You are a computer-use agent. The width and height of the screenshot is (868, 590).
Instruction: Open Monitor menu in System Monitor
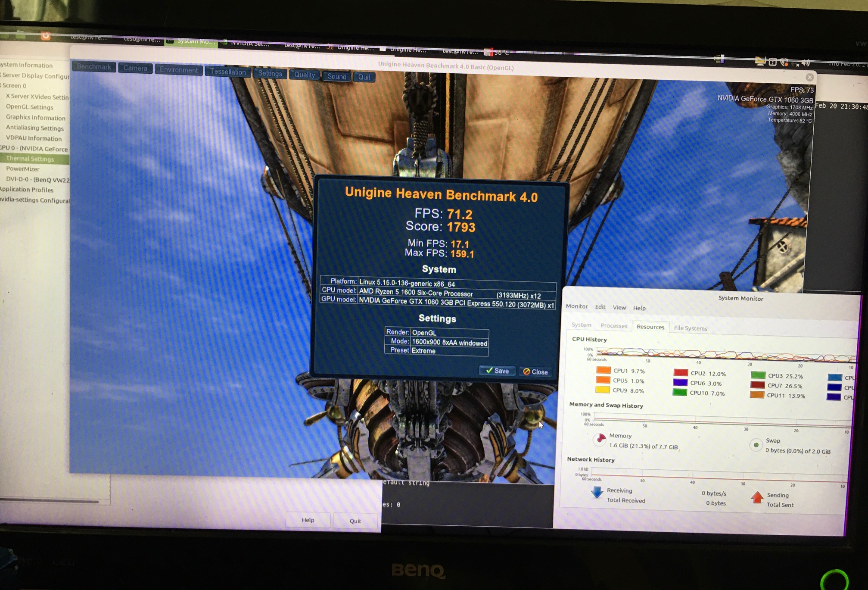[x=577, y=306]
